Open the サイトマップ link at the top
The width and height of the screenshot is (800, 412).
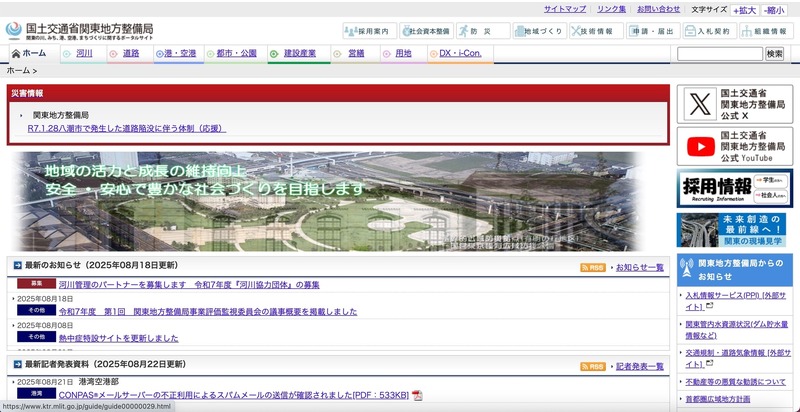(x=565, y=9)
